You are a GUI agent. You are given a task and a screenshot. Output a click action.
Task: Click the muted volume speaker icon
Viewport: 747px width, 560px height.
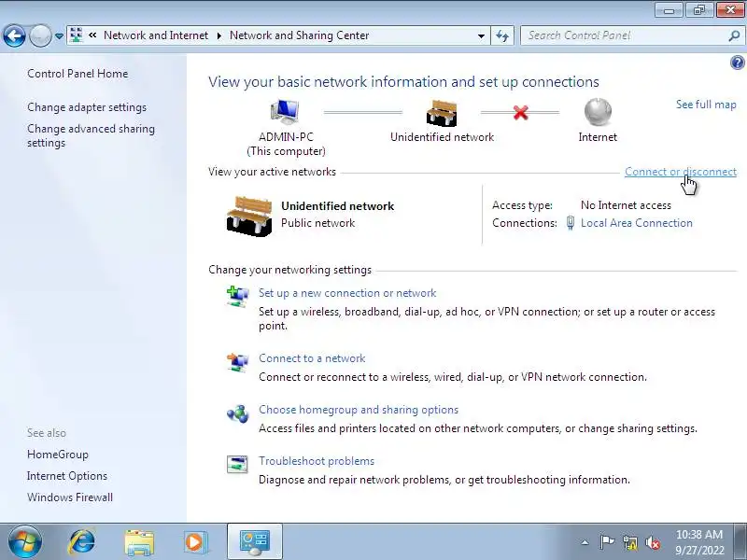coord(653,542)
